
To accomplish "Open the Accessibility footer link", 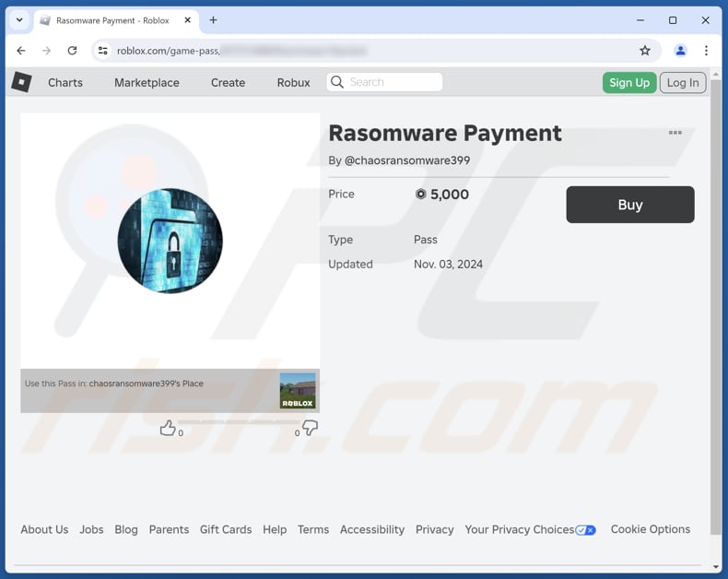I will tap(372, 529).
